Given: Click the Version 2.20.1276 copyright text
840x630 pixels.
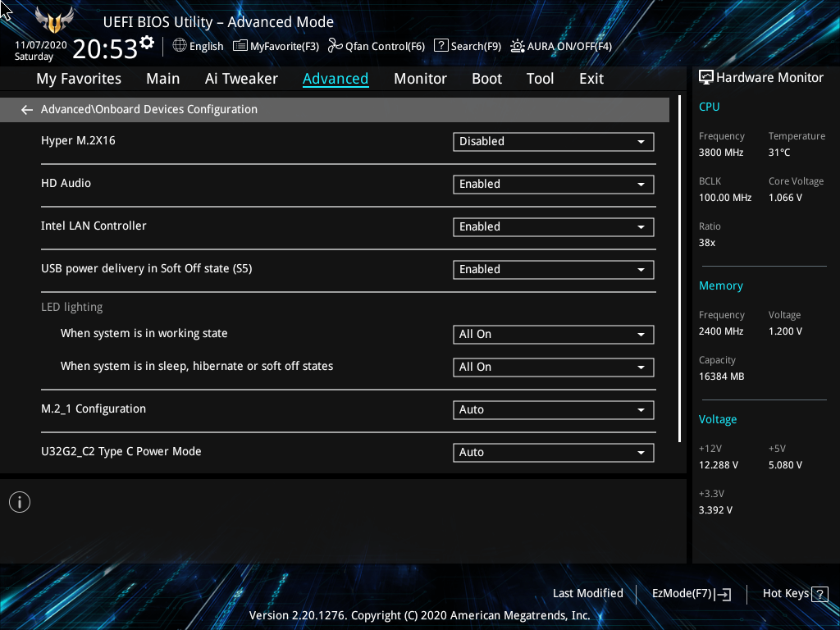Looking at the screenshot, I should pyautogui.click(x=419, y=615).
